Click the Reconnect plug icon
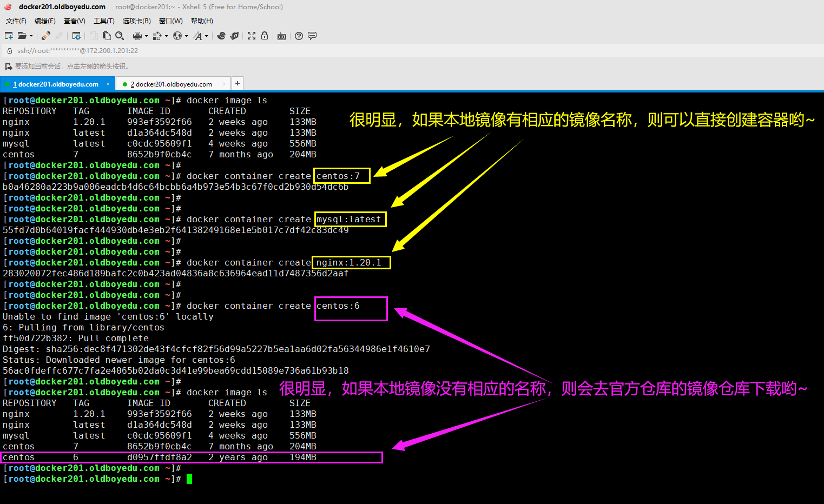The height and width of the screenshot is (504, 824). click(46, 36)
